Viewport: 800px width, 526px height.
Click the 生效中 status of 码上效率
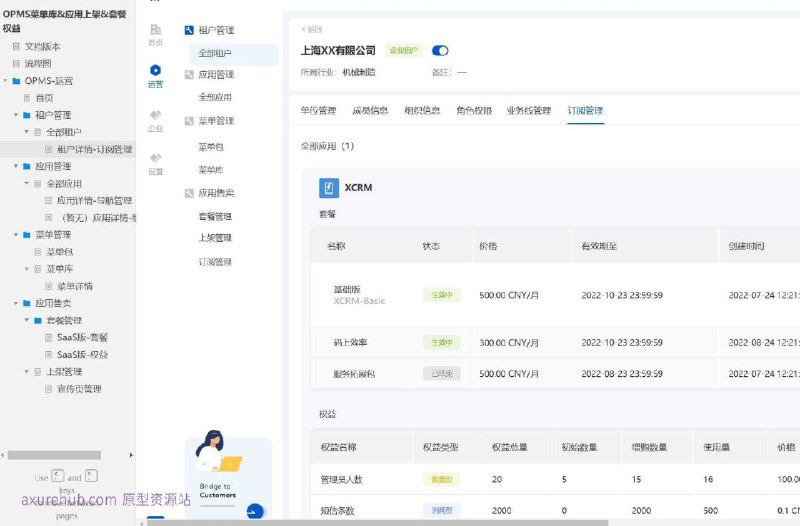pos(442,342)
